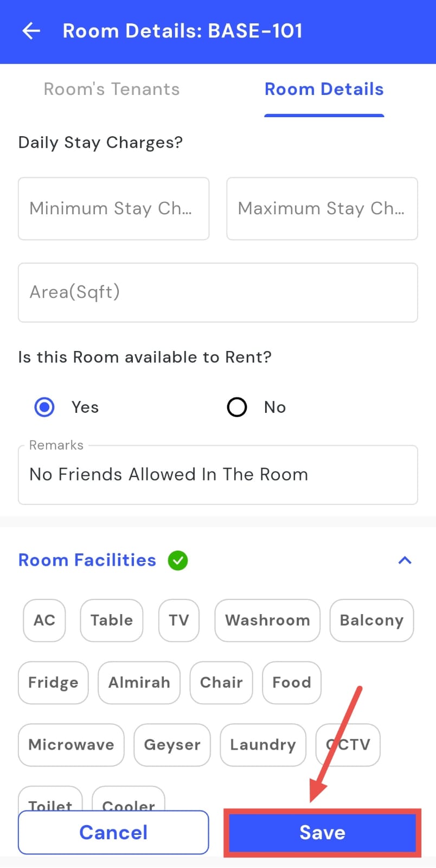Enable the Microwave facility chip
436x868 pixels.
(71, 745)
